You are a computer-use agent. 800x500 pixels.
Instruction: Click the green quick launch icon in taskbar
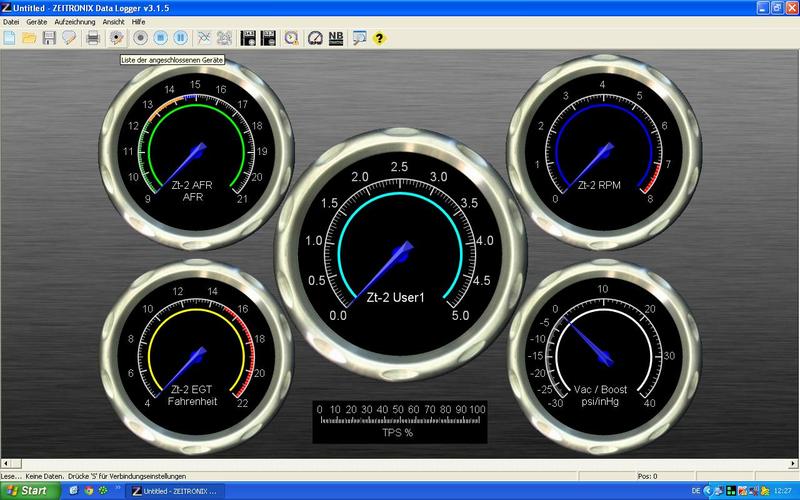point(103,491)
